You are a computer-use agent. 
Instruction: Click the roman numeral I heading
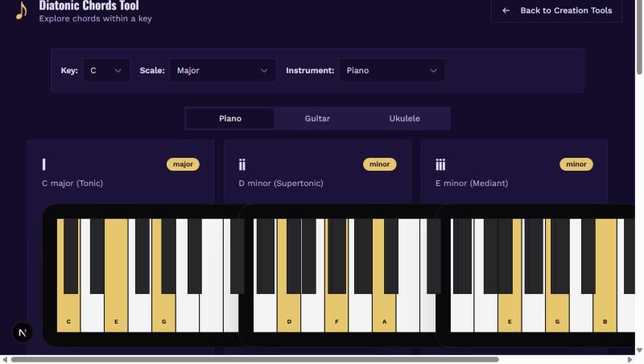coord(44,164)
